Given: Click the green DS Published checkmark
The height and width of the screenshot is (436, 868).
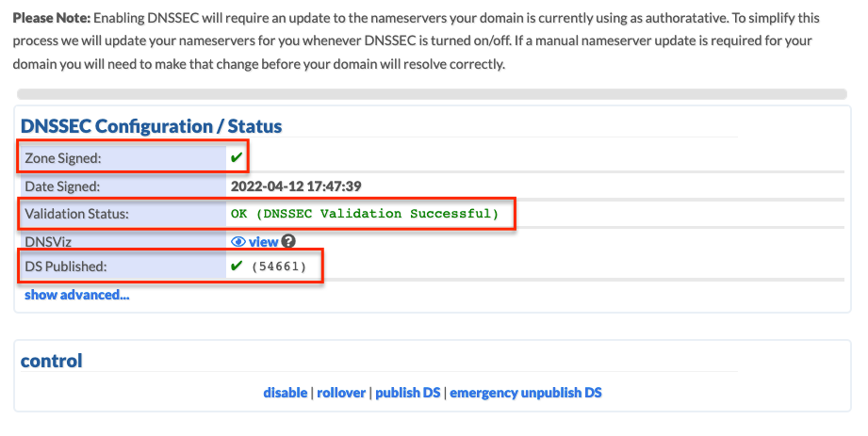Looking at the screenshot, I should tap(237, 266).
